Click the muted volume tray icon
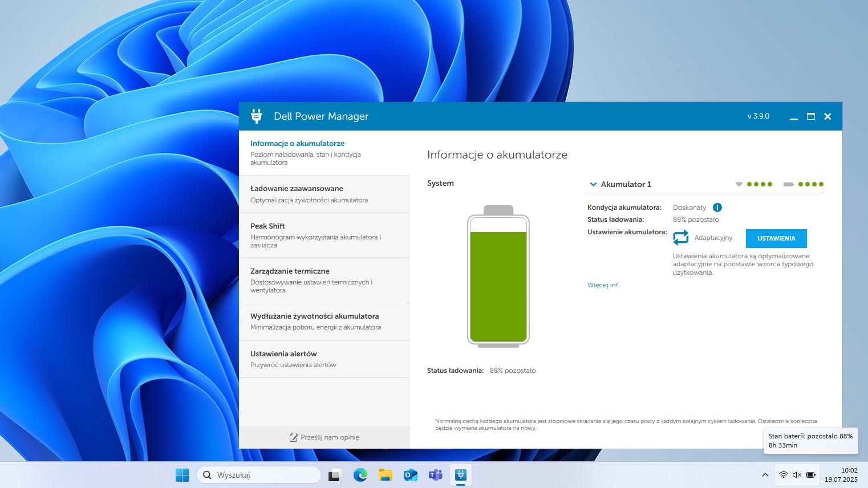Viewport: 868px width, 488px height. (797, 475)
